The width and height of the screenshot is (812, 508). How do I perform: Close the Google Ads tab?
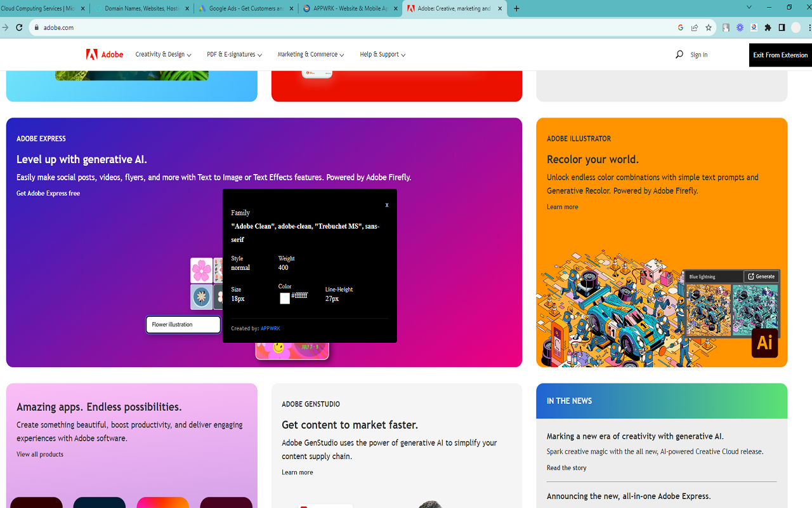click(x=291, y=8)
